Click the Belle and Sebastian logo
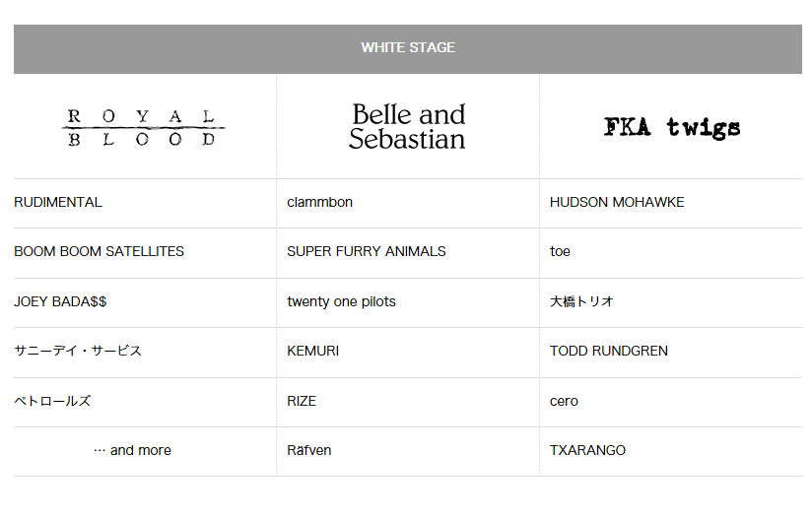Image resolution: width=812 pixels, height=521 pixels. [408, 127]
